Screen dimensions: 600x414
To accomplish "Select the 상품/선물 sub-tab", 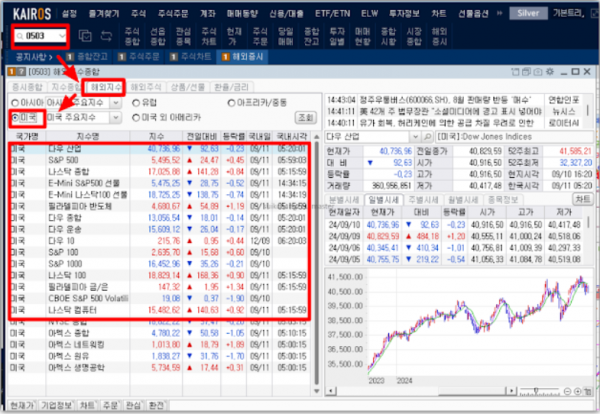I will point(188,87).
